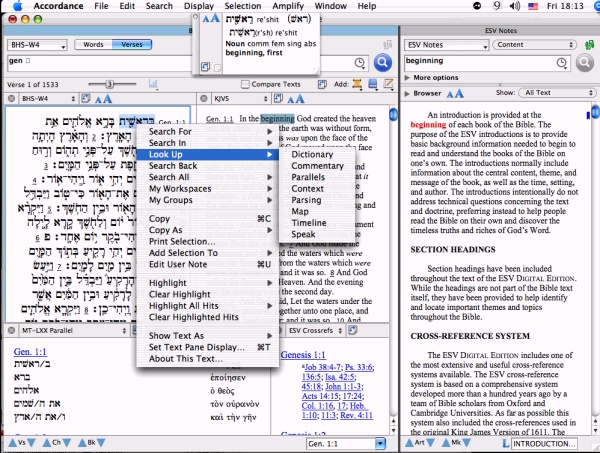Select Search For in context menu
This screenshot has height=453, width=600.
[207, 131]
